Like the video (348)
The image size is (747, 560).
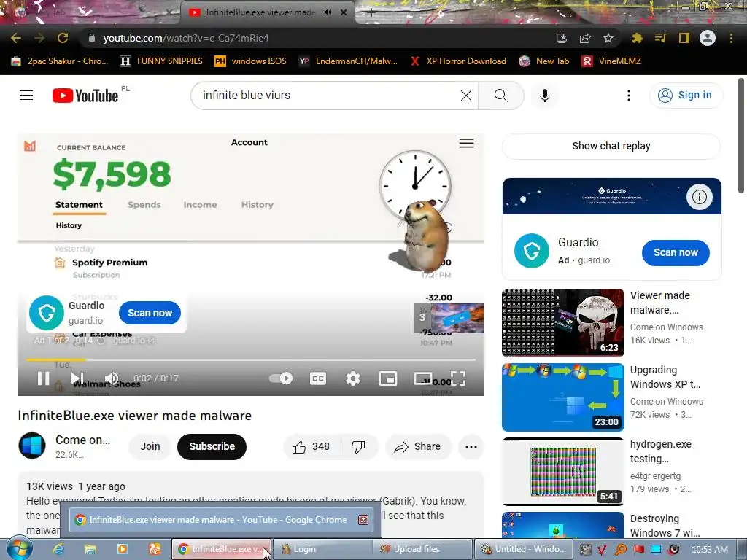(311, 447)
